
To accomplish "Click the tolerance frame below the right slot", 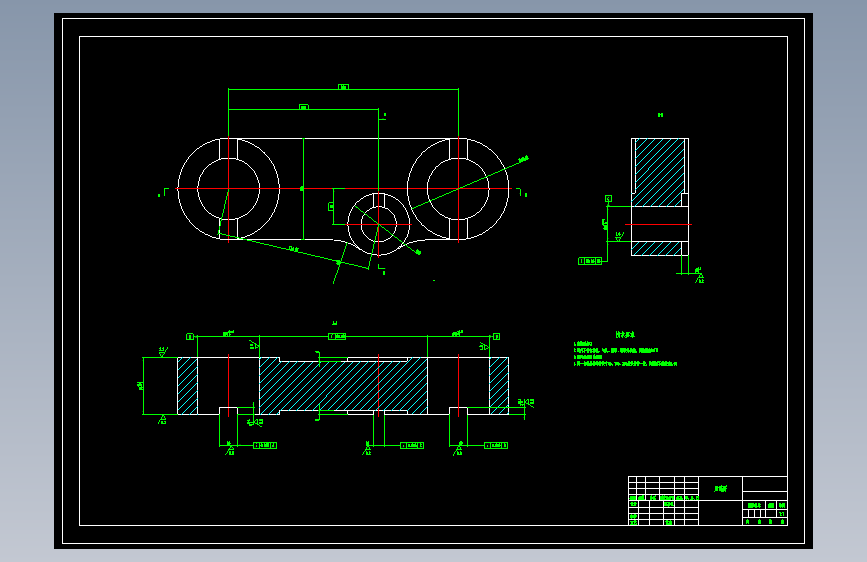I will click(x=496, y=445).
